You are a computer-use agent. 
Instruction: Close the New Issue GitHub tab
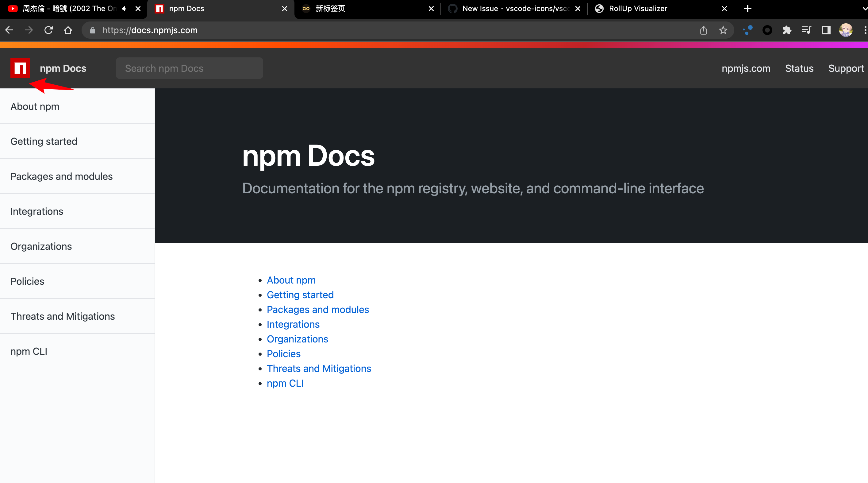point(578,9)
